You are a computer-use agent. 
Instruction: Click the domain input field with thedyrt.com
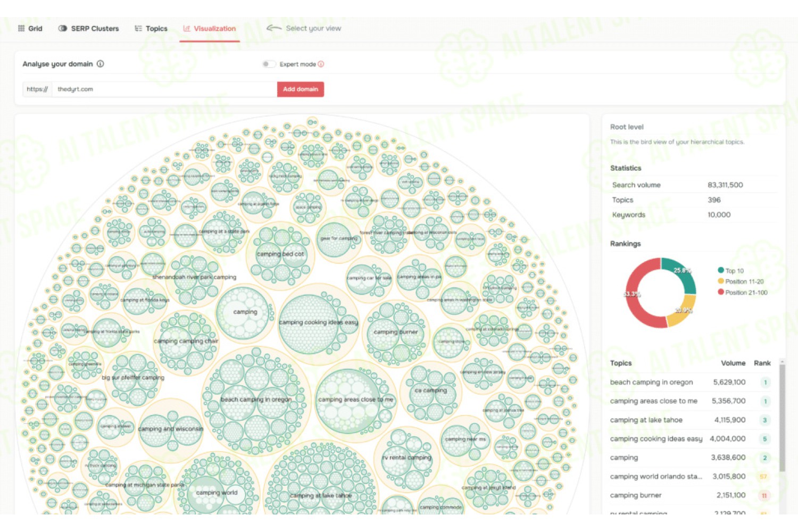(x=164, y=89)
